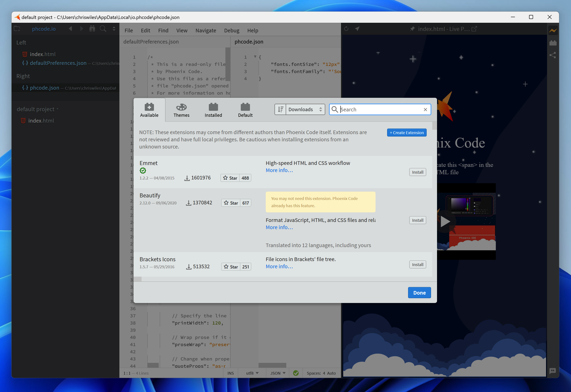The height and width of the screenshot is (392, 571).
Task: Open the Debug menu
Action: (x=232, y=31)
